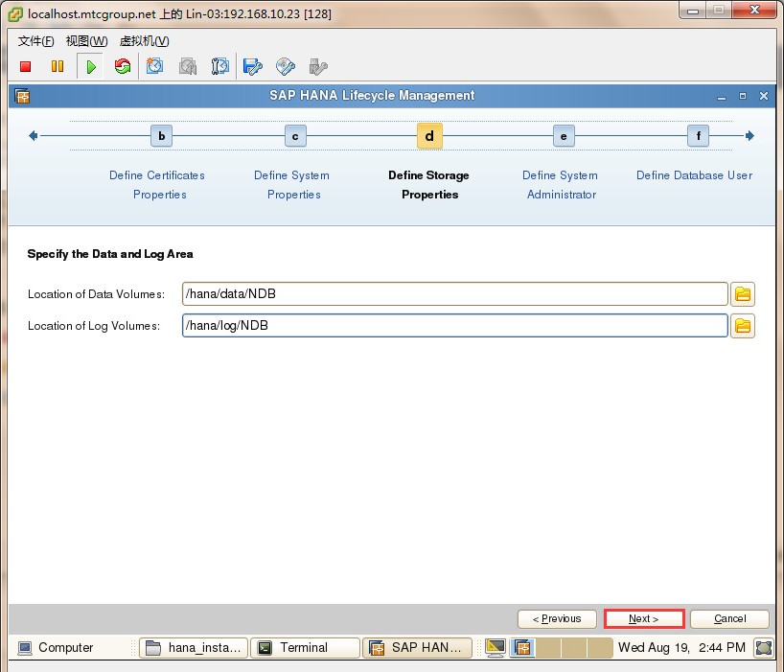Open the 文件(F) menu
This screenshot has height=672, width=784.
(36, 41)
